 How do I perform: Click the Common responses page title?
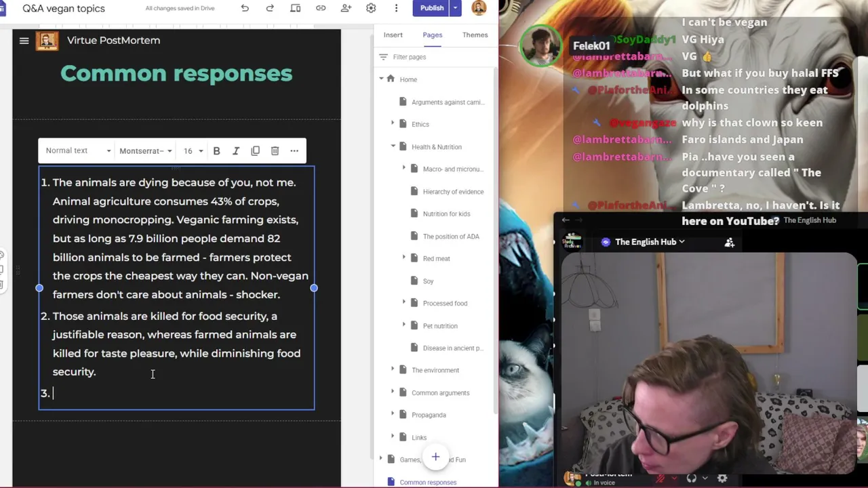click(x=176, y=73)
